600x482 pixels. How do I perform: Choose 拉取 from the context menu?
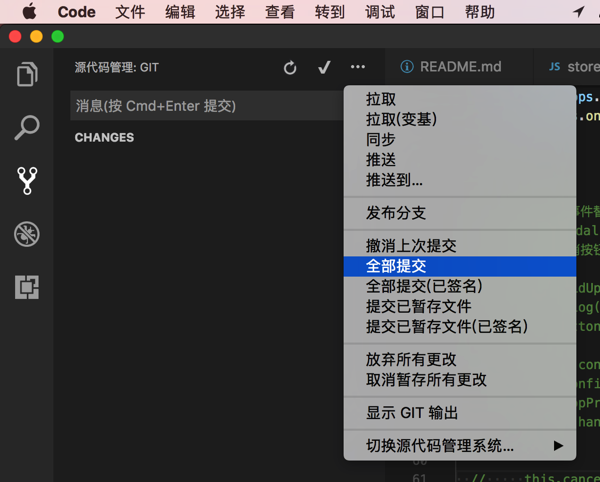click(460, 99)
